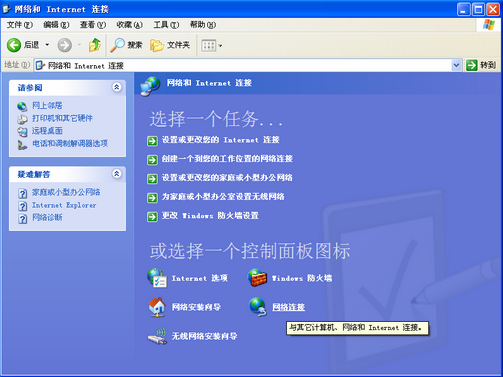
Task: Click the 网络连接 underlined link
Action: point(288,307)
